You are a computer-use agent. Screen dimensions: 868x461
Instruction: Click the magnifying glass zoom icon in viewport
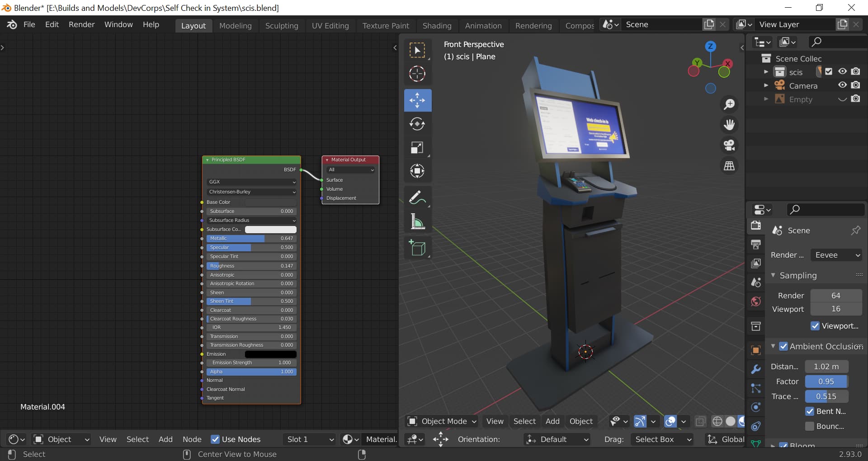pyautogui.click(x=729, y=104)
